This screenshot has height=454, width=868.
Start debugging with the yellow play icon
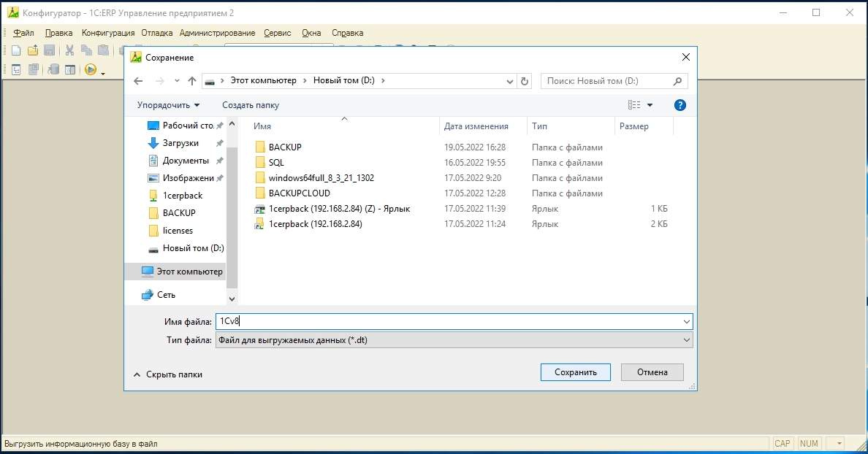[x=90, y=69]
